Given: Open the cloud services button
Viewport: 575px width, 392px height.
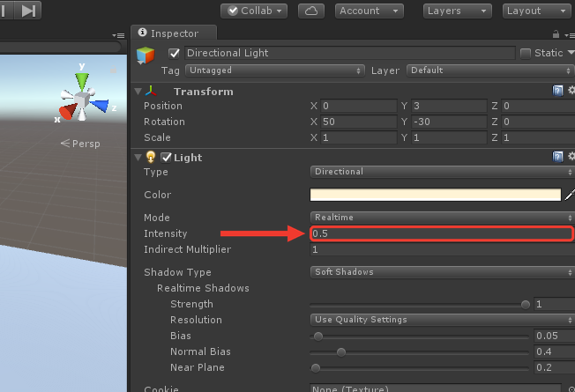Looking at the screenshot, I should click(x=311, y=11).
